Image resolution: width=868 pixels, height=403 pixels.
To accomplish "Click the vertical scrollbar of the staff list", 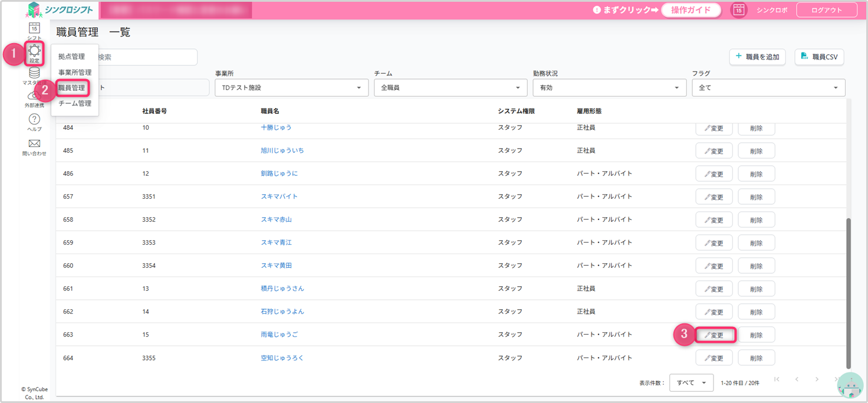I will (x=849, y=293).
